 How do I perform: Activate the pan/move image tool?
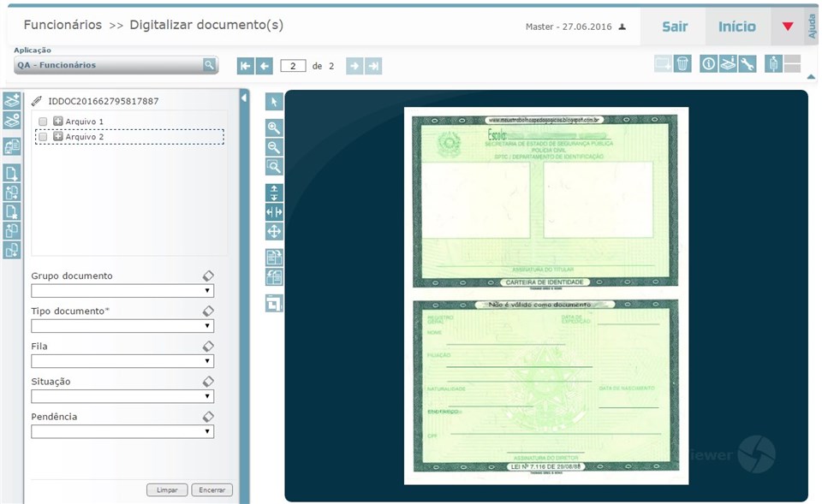point(274,231)
